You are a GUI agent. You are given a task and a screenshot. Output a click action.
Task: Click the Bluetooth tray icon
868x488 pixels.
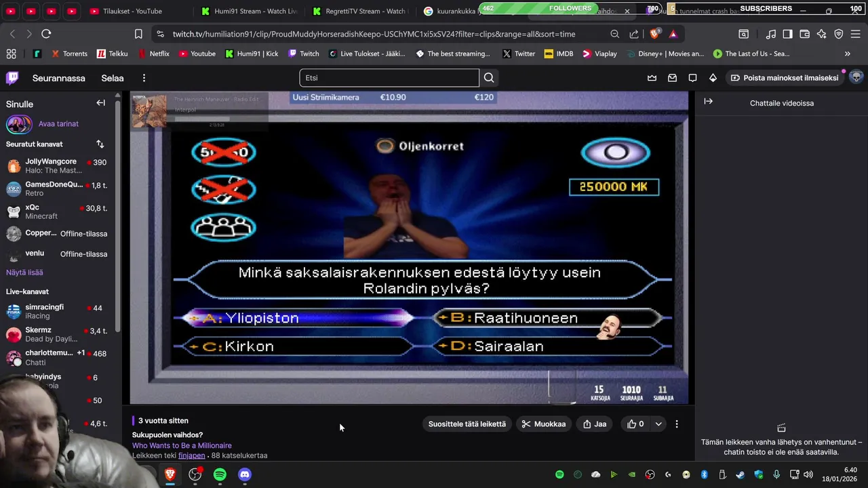[x=705, y=474]
